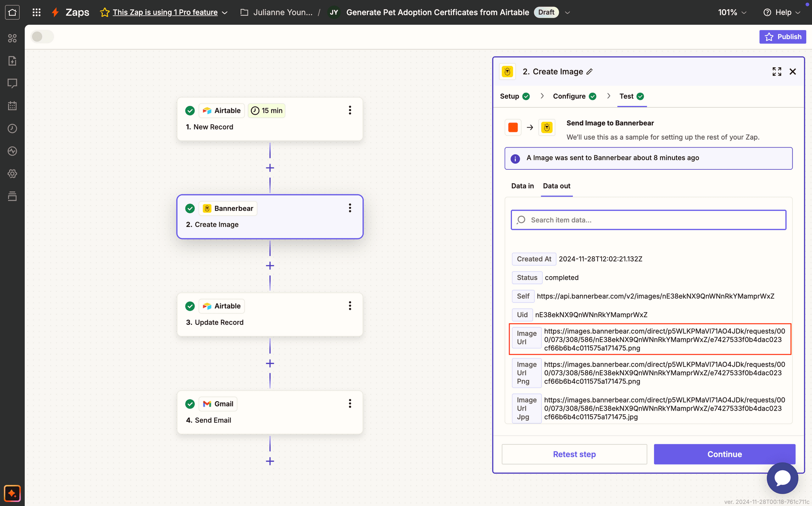This screenshot has width=812, height=506.
Task: Click the search input field for item data
Action: [x=648, y=220]
